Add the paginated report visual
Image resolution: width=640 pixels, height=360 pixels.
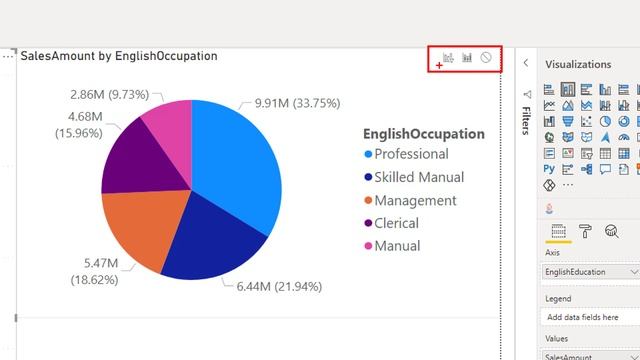pyautogui.click(x=623, y=169)
